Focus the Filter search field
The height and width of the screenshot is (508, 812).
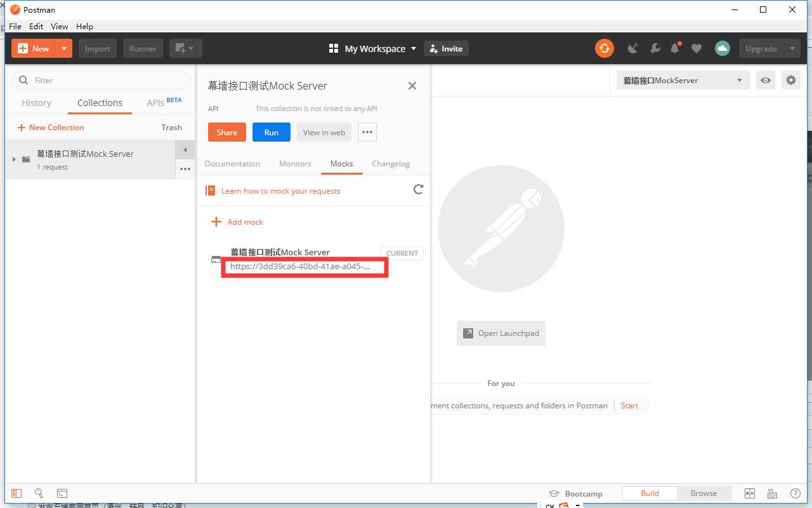[100, 80]
